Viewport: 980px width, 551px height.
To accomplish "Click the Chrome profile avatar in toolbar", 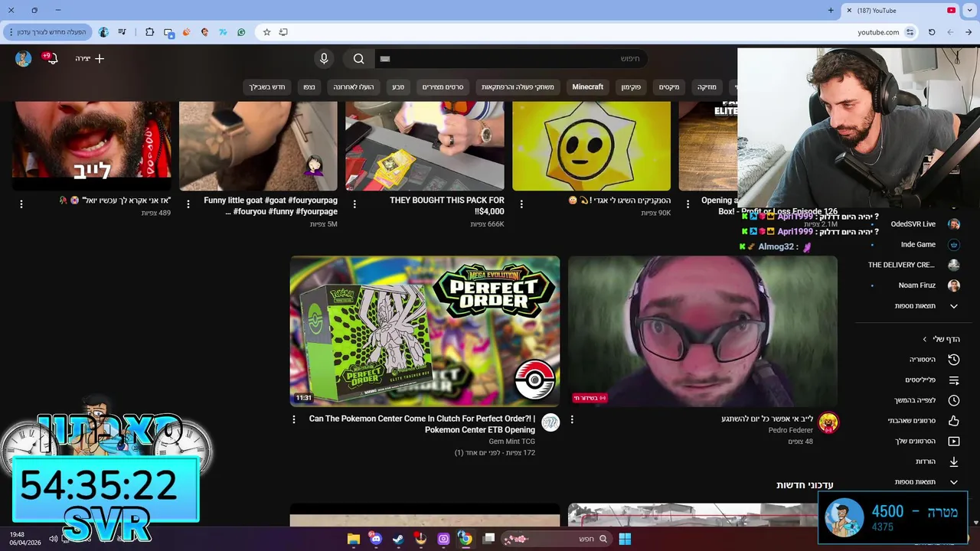I will [103, 32].
